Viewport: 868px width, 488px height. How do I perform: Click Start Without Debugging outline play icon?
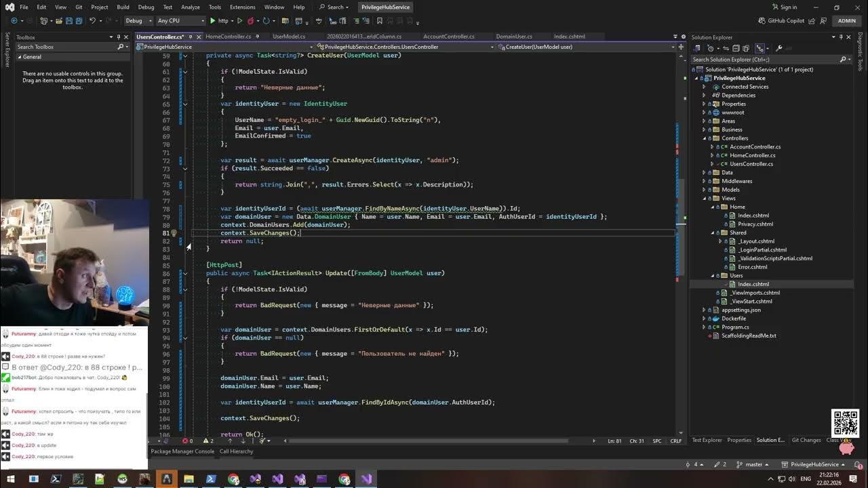point(240,20)
